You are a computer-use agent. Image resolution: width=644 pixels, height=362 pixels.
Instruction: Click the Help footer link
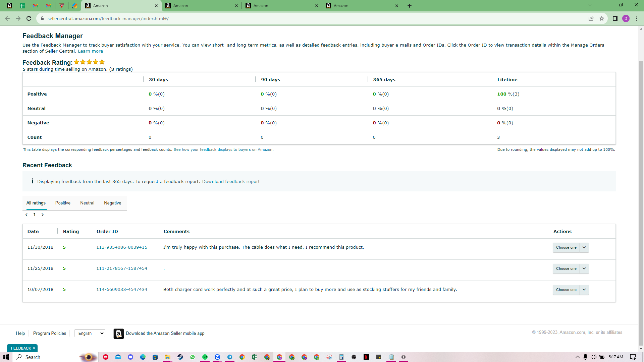coord(20,334)
